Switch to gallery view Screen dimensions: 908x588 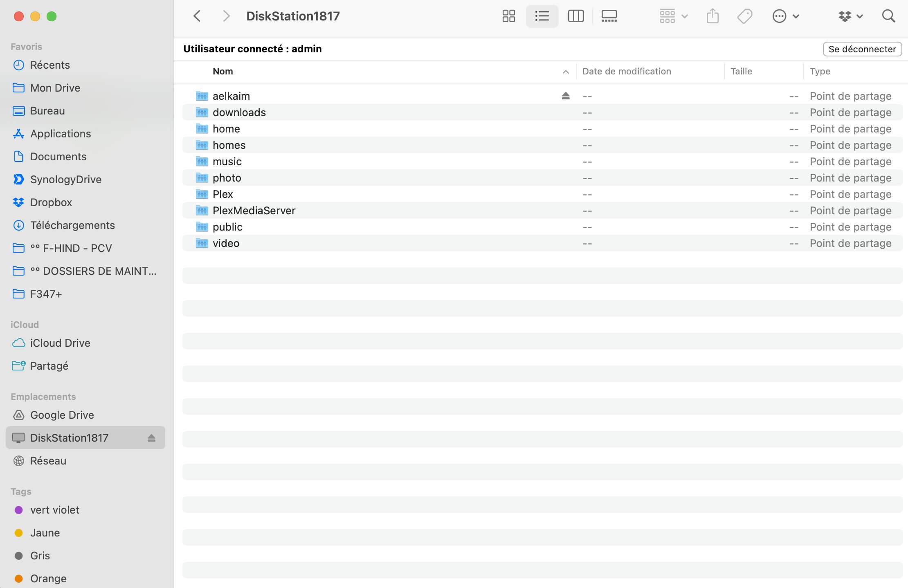[609, 16]
